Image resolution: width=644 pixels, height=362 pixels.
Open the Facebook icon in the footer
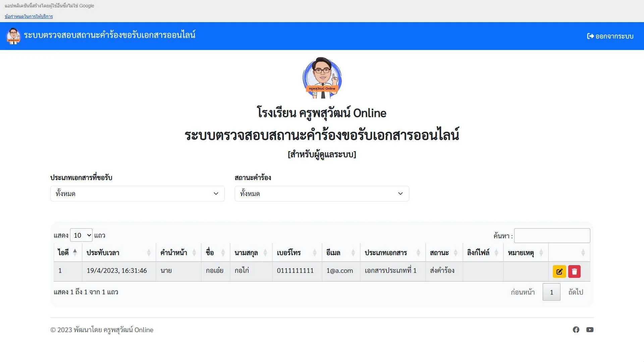(x=576, y=330)
